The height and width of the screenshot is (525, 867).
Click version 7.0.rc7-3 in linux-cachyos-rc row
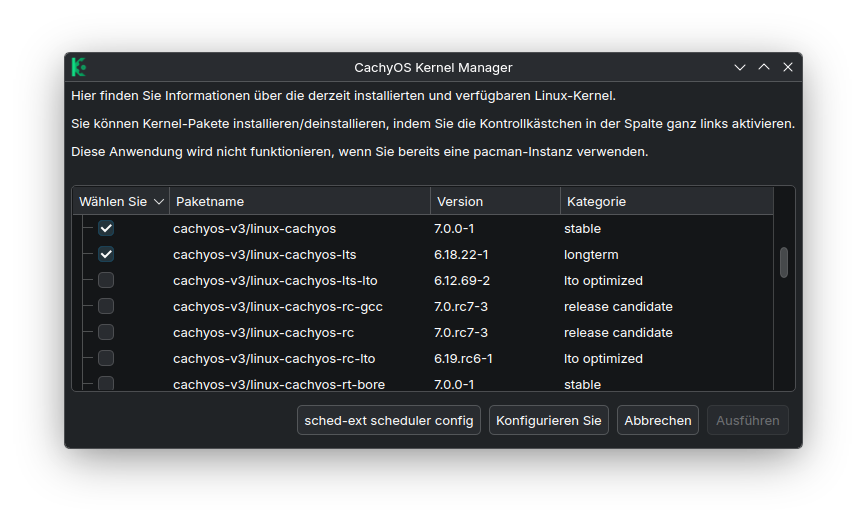[x=461, y=332]
